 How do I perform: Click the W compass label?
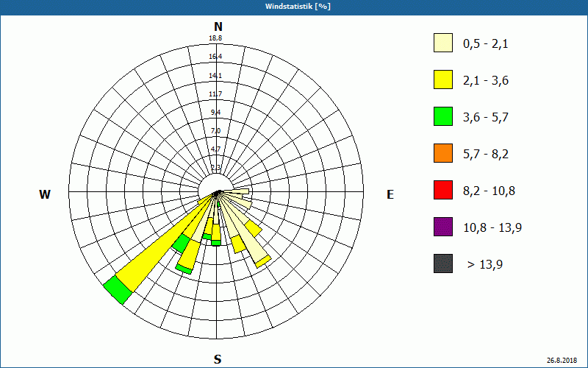45,194
